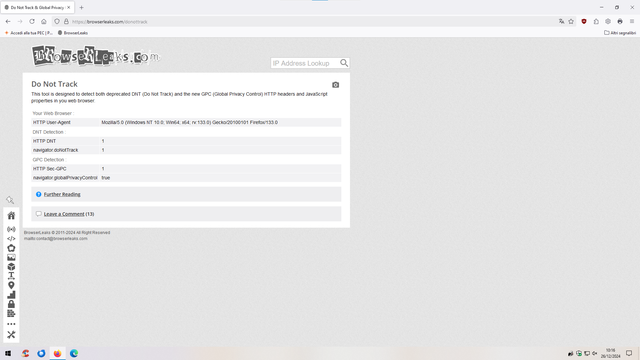Open the code brackets icon in sidebar
This screenshot has height=360, width=640.
click(11, 238)
